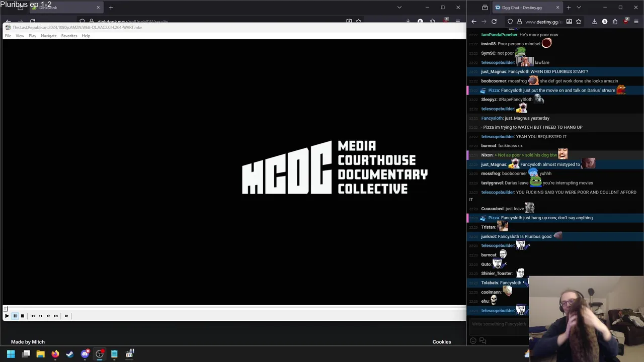Open Notepad from the taskbar

point(114,354)
